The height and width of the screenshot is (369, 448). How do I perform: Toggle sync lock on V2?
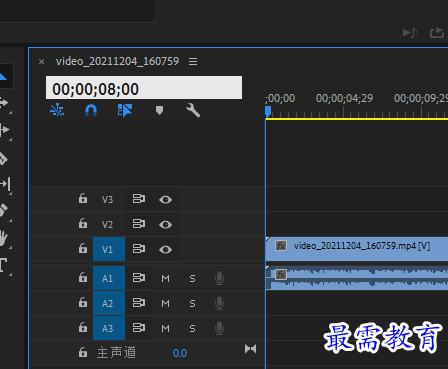point(139,224)
